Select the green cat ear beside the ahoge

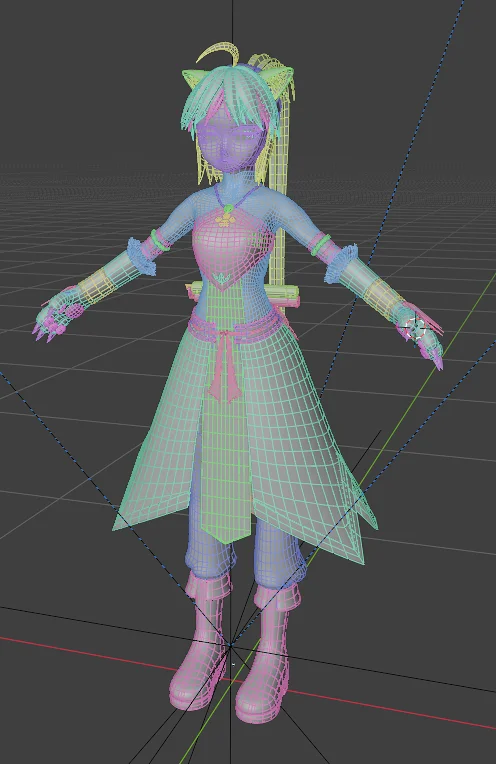coord(195,79)
